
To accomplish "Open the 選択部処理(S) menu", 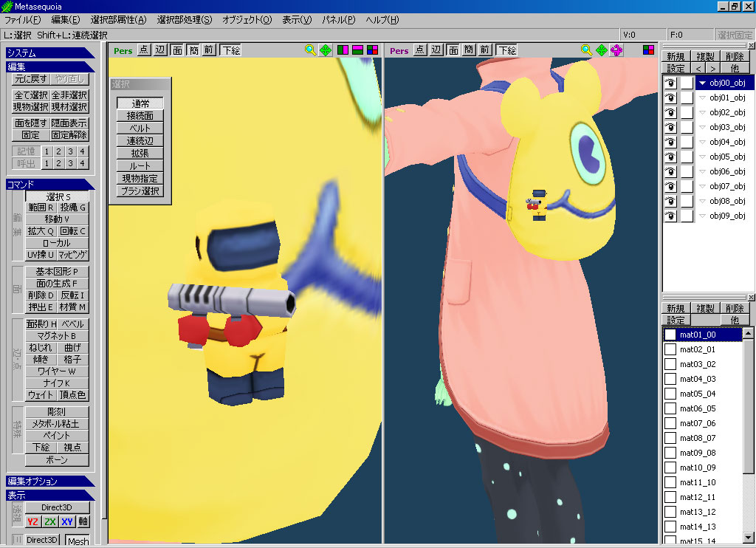I will 184,20.
